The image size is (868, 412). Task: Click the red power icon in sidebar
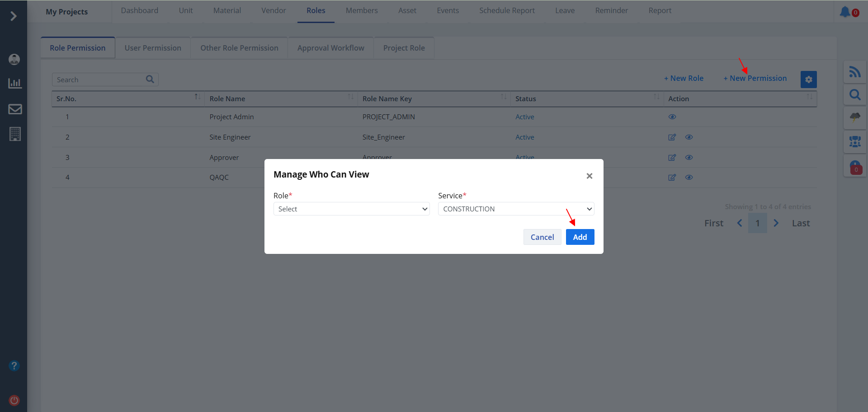click(x=14, y=400)
